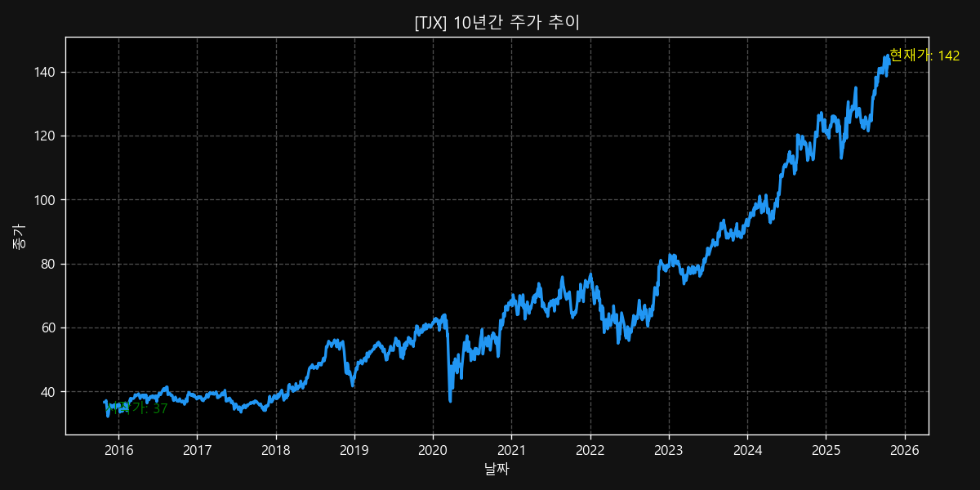Click the 140 y-axis tick value
The height and width of the screenshot is (490, 980).
pyautogui.click(x=45, y=72)
